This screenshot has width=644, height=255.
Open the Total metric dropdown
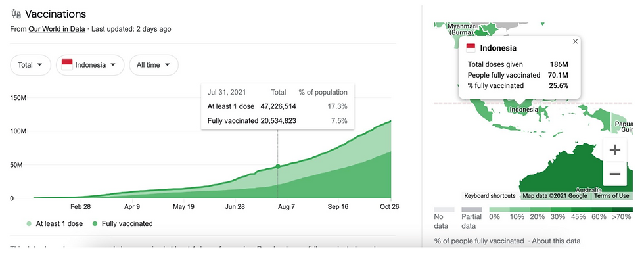click(30, 65)
